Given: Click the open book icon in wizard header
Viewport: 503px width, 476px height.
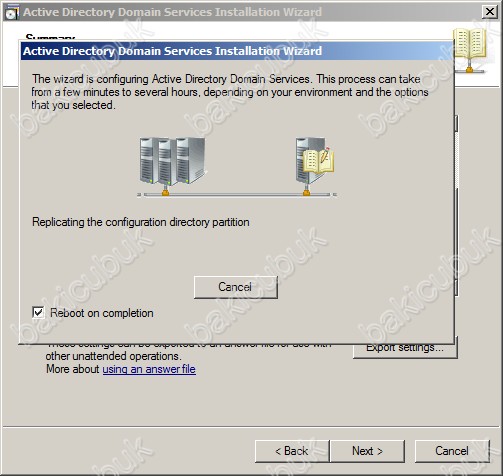Looking at the screenshot, I should click(x=471, y=50).
